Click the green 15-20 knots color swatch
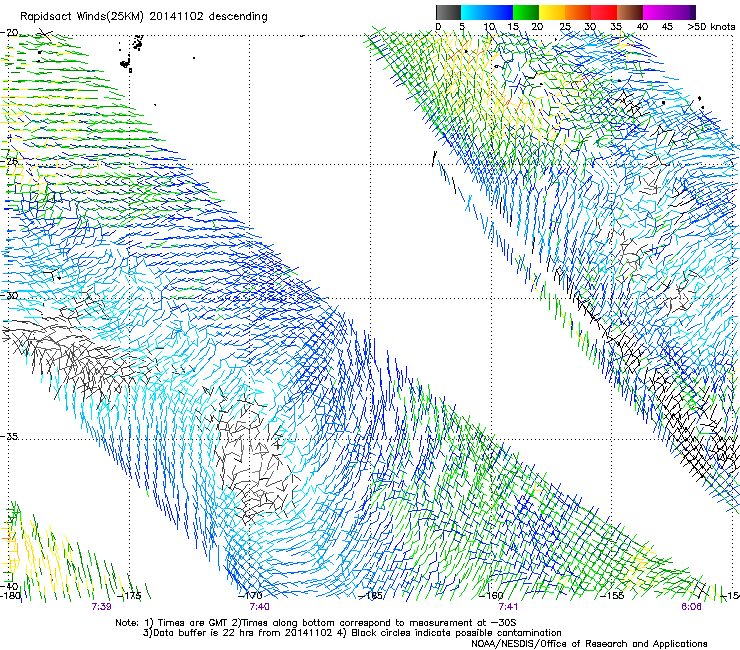This screenshot has height=650, width=740. 526,12
